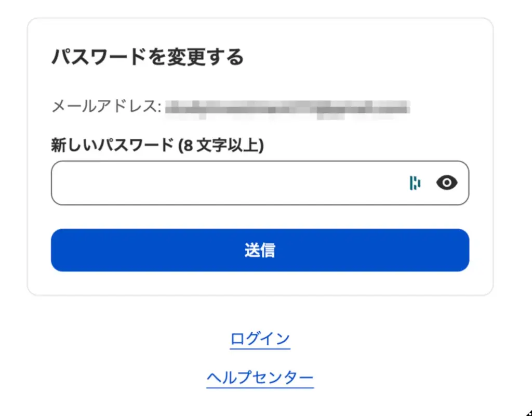Toggle password visibility with the eye icon
The image size is (532, 416).
coord(447,183)
